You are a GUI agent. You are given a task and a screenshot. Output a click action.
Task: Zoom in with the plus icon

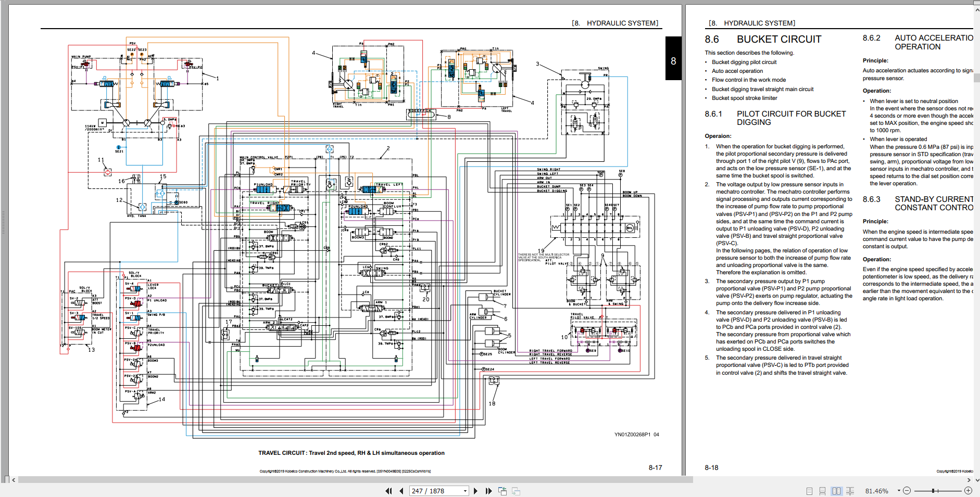[969, 491]
